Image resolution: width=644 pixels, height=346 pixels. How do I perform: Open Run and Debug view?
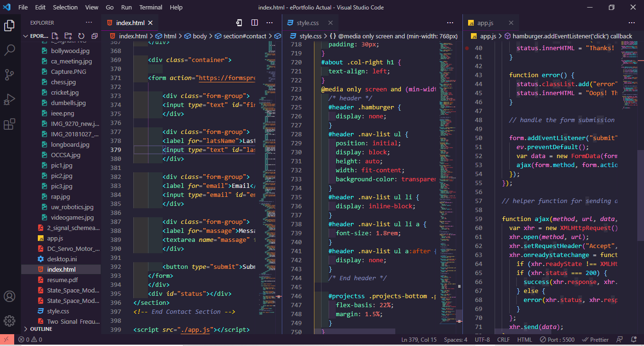[x=9, y=100]
